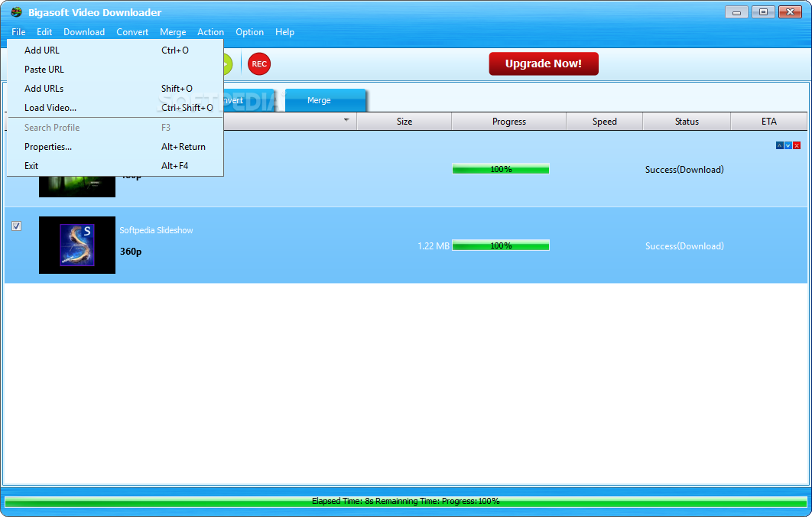The image size is (812, 517).
Task: Open the Option menu
Action: 249,32
